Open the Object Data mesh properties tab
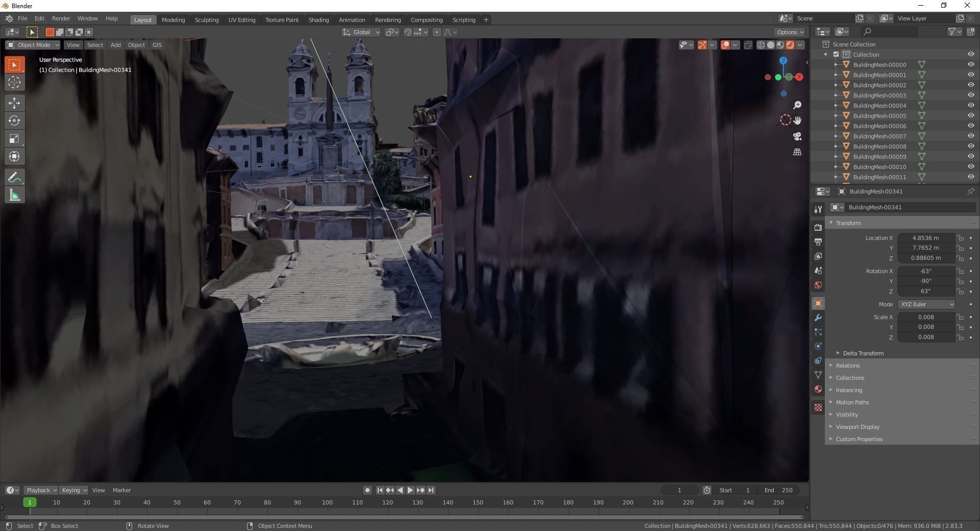 tap(818, 375)
